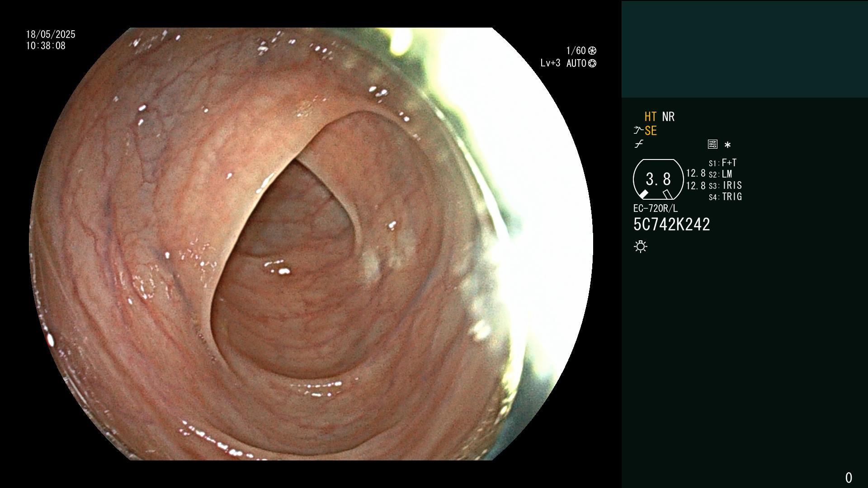
Task: Click the date 18/05/2025
Action: [x=51, y=34]
